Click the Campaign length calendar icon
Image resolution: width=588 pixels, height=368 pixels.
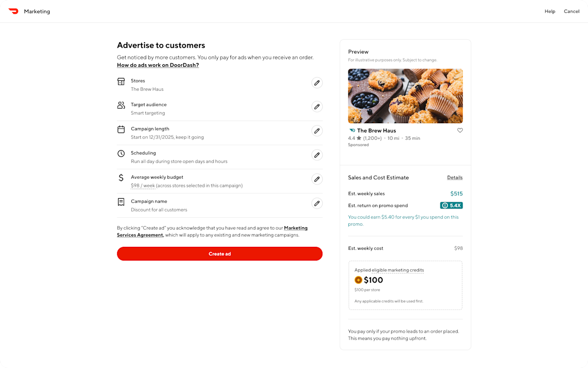click(121, 129)
